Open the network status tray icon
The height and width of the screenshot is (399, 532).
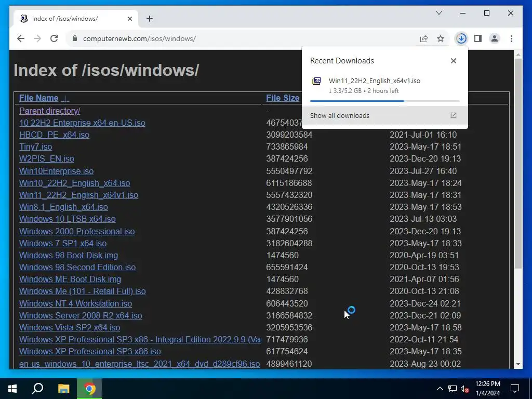453,389
